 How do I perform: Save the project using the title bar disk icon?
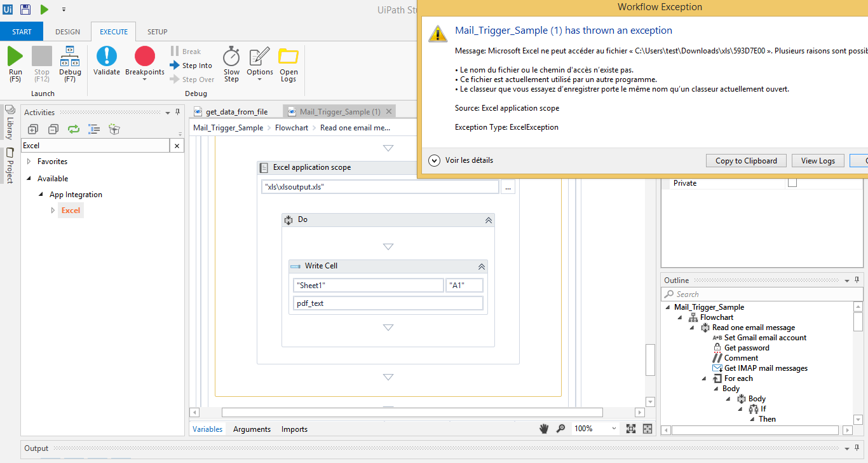(25, 10)
